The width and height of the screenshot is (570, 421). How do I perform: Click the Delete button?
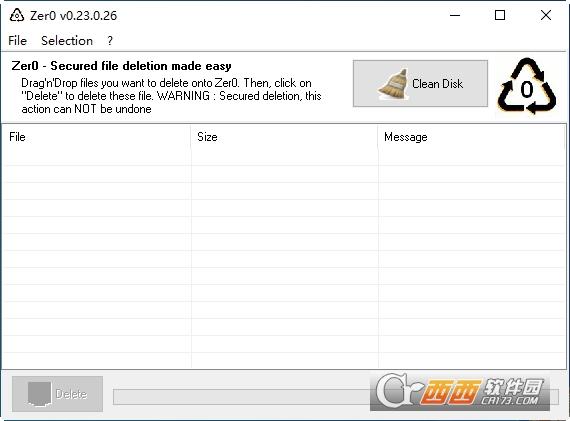[57, 394]
